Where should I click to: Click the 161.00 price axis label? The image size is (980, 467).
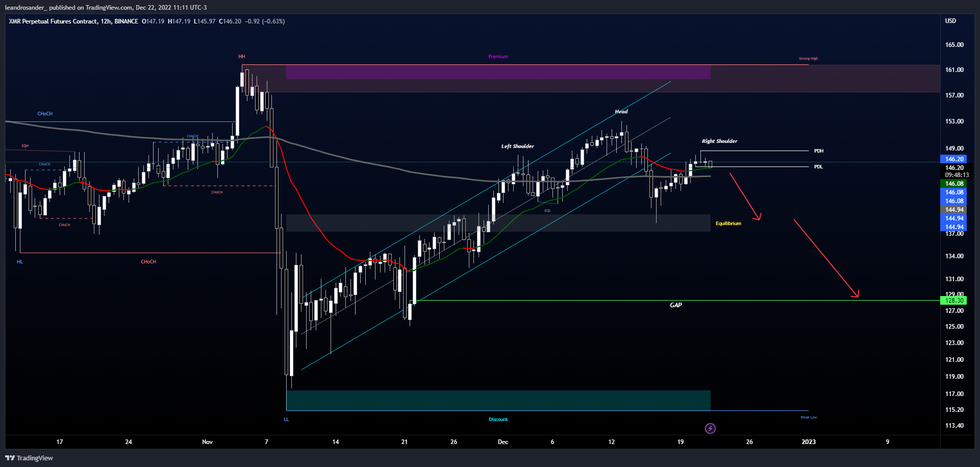tap(954, 70)
